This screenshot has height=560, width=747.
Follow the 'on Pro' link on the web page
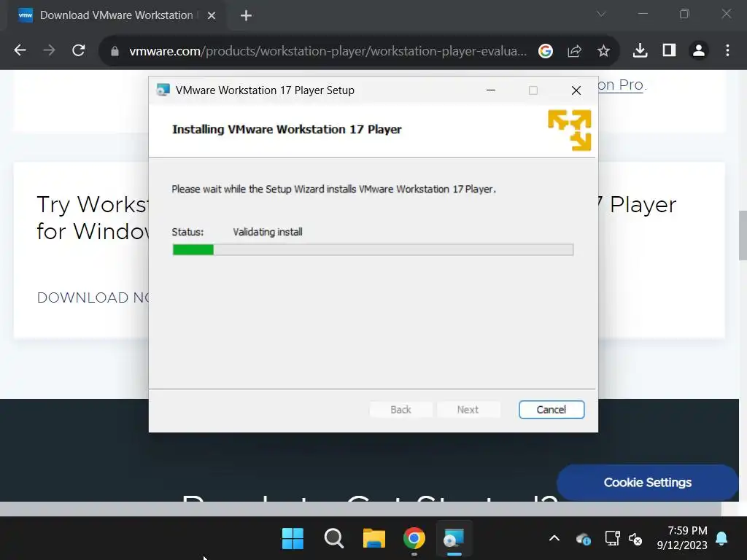[x=621, y=85]
